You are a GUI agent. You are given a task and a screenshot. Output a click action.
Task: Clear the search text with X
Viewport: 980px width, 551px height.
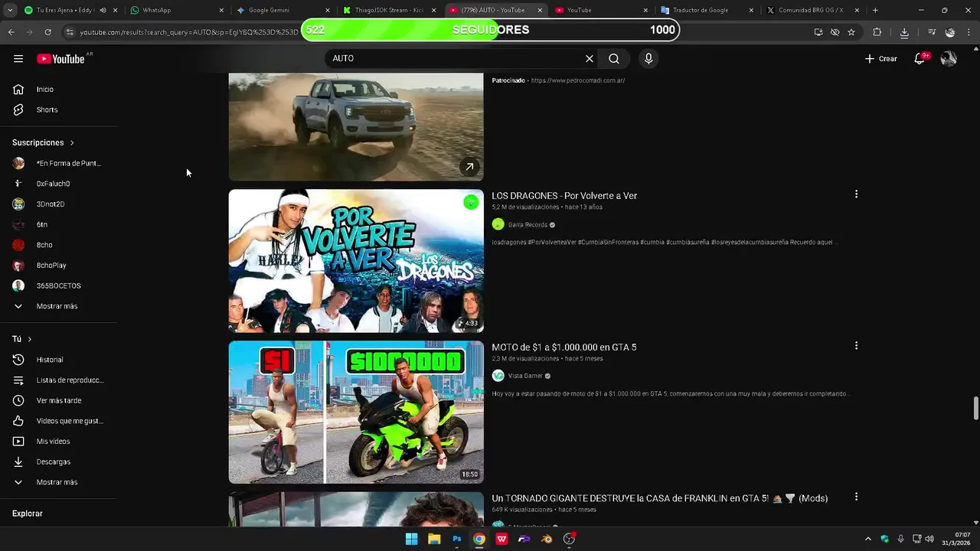pyautogui.click(x=590, y=58)
